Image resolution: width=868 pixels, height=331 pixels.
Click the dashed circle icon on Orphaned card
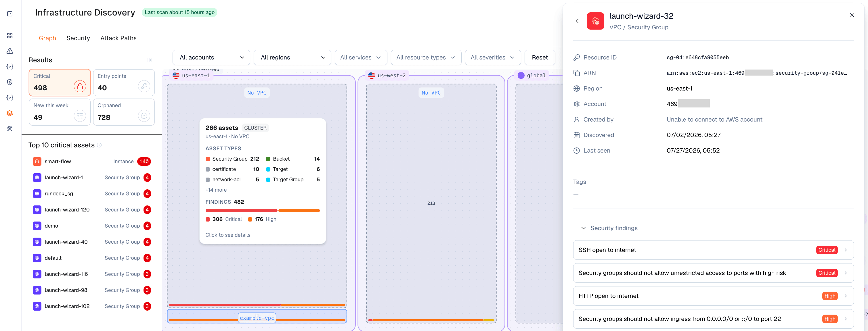[144, 116]
